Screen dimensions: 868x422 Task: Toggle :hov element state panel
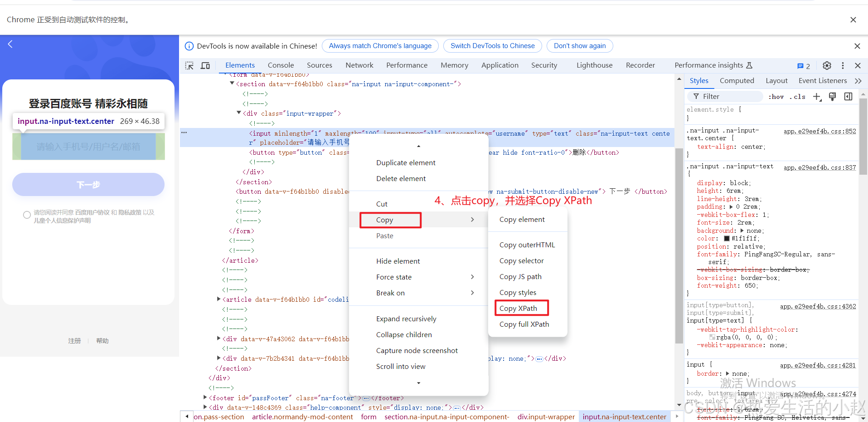pos(776,97)
